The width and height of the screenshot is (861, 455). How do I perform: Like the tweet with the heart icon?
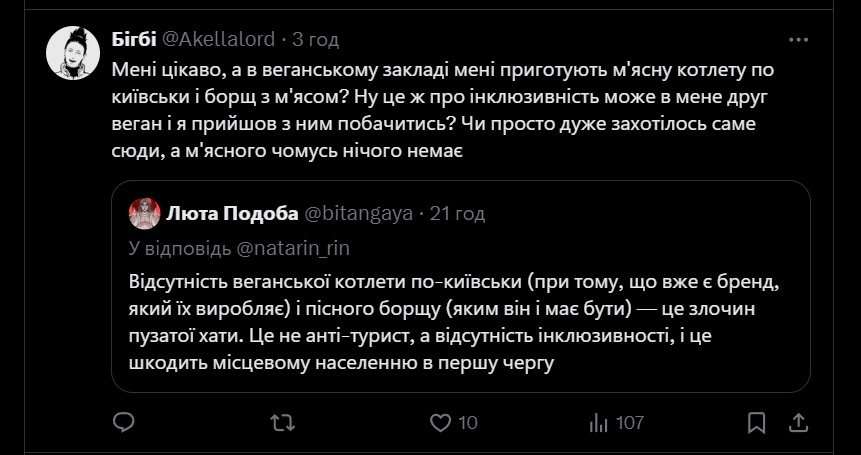click(441, 422)
